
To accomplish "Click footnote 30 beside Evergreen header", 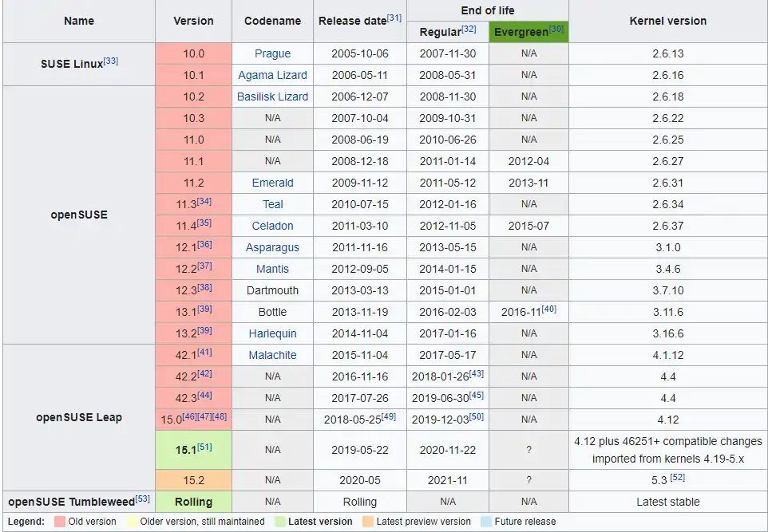I will [x=556, y=29].
